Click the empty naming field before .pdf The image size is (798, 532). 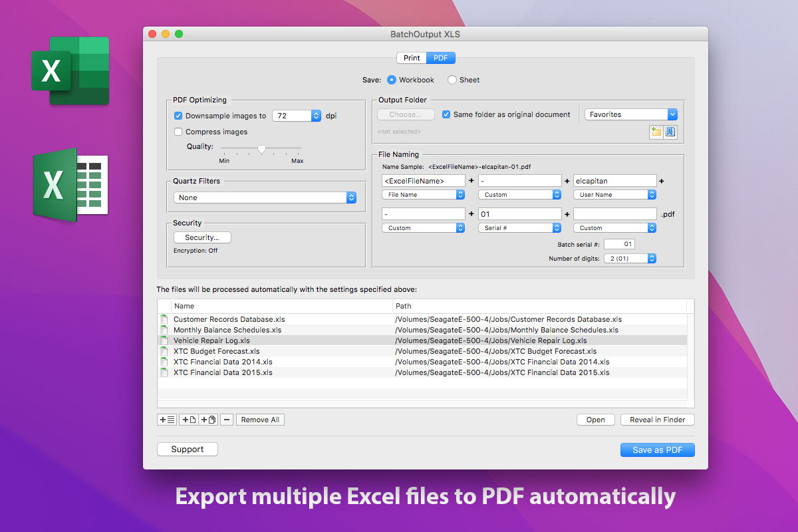615,214
